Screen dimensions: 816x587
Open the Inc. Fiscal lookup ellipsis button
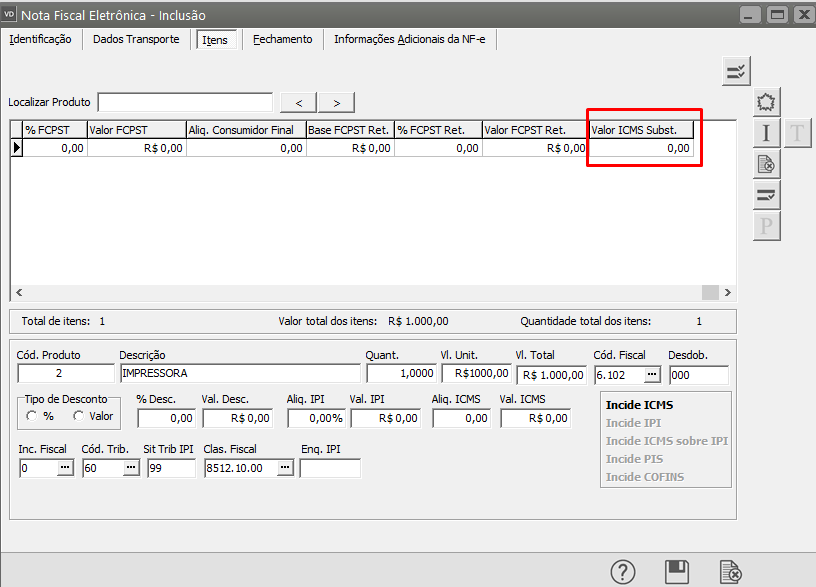(x=65, y=468)
